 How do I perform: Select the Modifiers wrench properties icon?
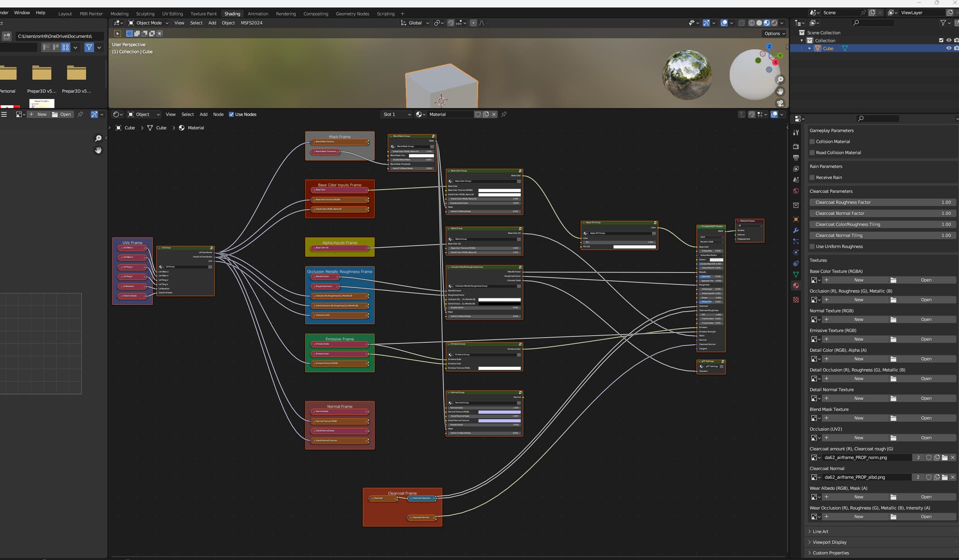(796, 231)
